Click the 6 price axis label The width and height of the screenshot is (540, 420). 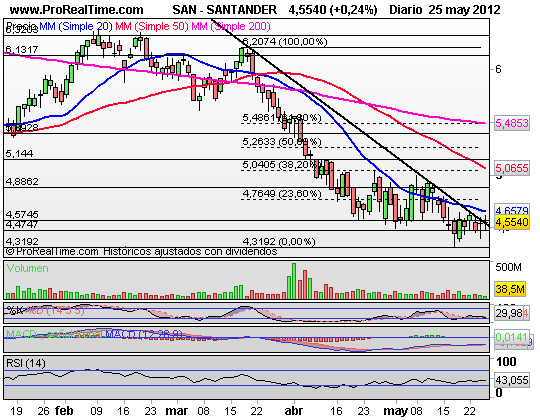498,69
